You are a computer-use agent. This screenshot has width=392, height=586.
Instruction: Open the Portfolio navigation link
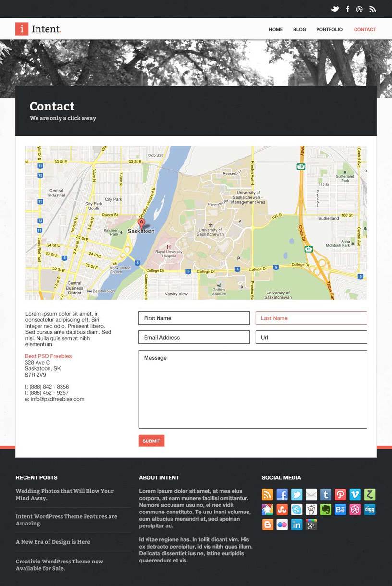(329, 30)
